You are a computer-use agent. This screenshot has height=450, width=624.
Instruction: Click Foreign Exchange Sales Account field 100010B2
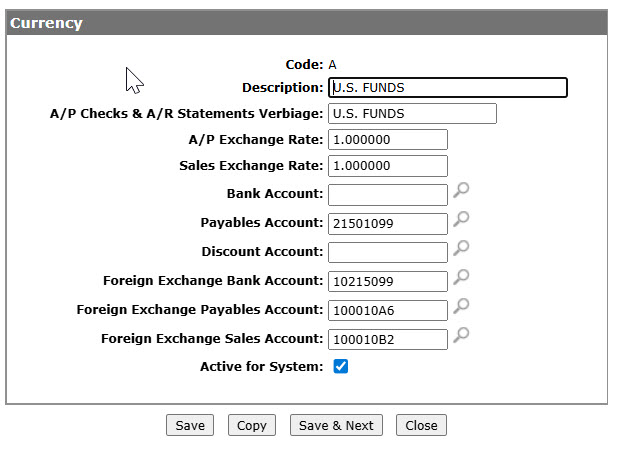388,339
